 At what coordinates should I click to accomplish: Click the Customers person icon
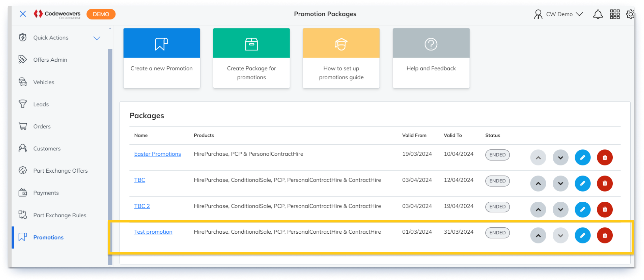coord(22,148)
